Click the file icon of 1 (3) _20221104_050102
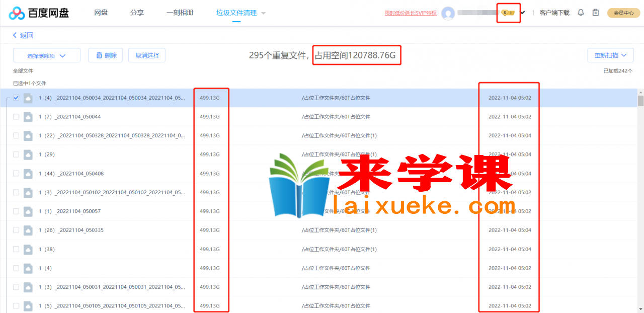 pyautogui.click(x=28, y=193)
